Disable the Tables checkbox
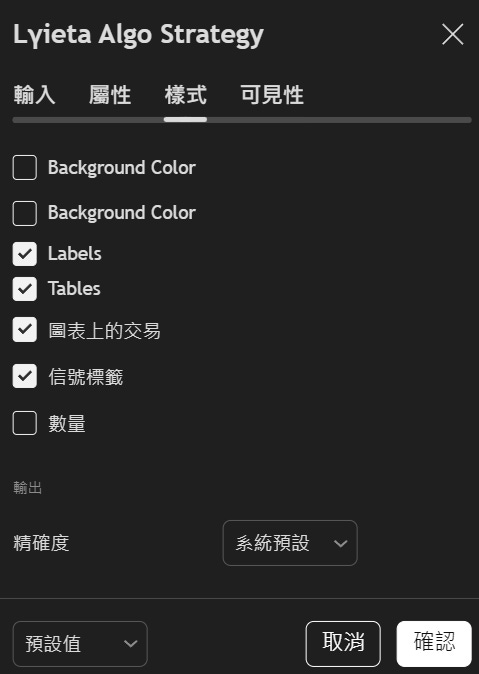Image resolution: width=479 pixels, height=674 pixels. (x=25, y=288)
